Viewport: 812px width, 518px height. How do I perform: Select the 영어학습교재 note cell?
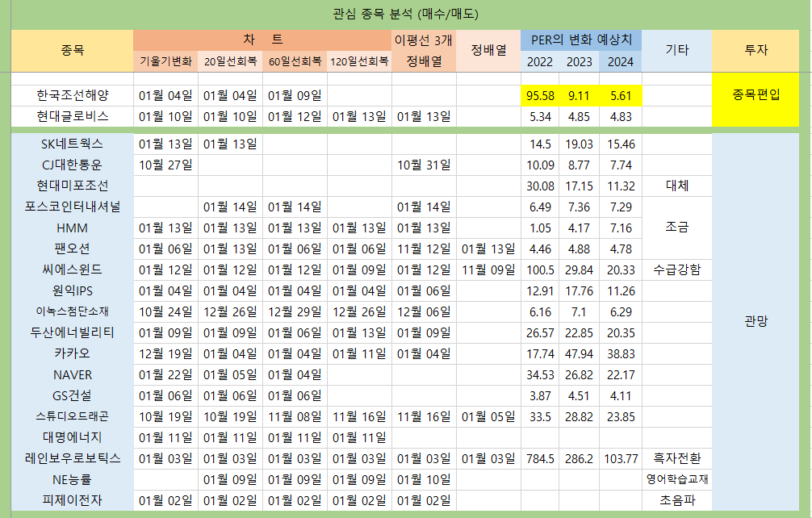677,480
